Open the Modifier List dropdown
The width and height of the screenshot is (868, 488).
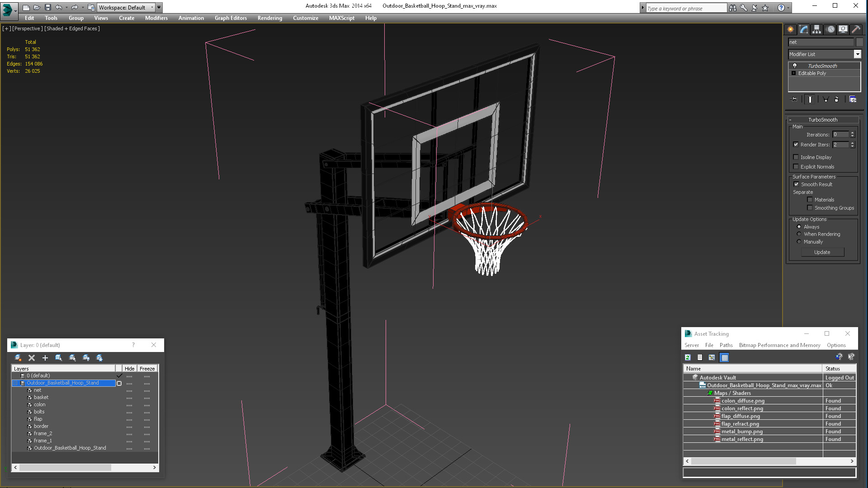click(x=857, y=54)
